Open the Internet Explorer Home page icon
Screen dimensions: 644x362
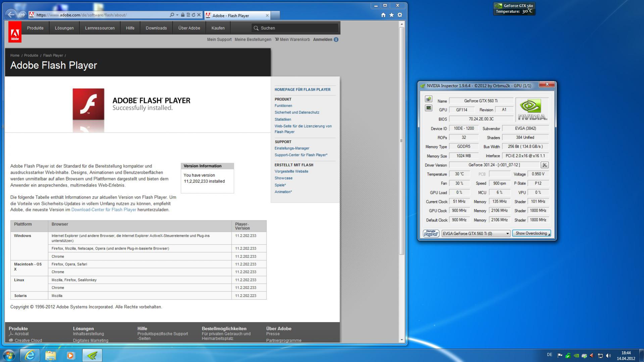(383, 15)
